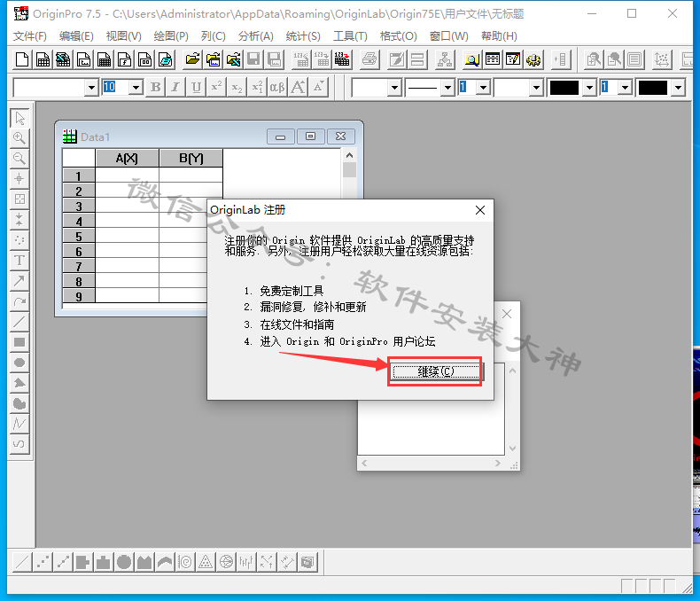Click the font name input field
Screen dimensions: 700x601
pos(50,88)
